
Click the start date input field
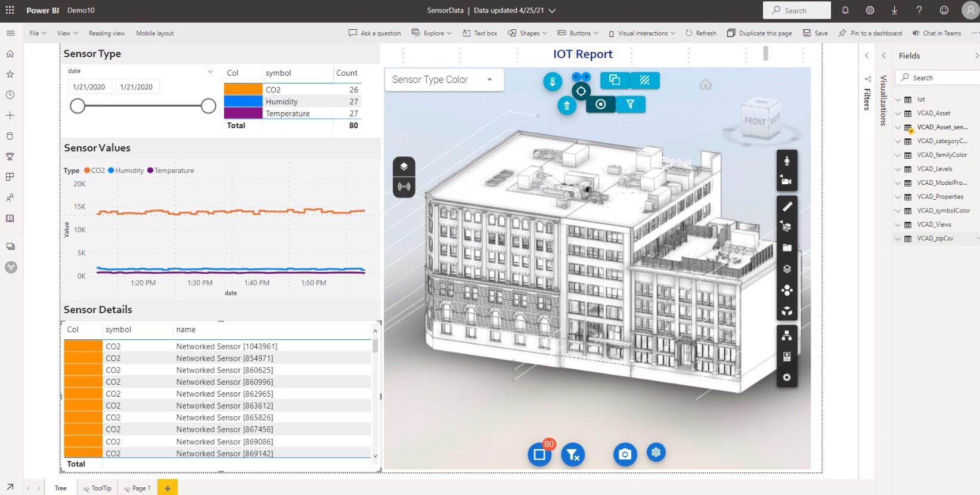[x=89, y=87]
